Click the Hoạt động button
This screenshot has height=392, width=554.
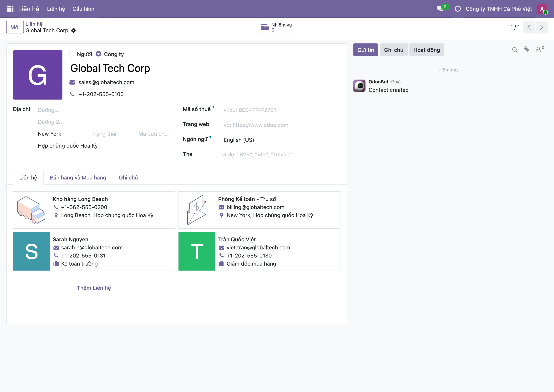427,50
